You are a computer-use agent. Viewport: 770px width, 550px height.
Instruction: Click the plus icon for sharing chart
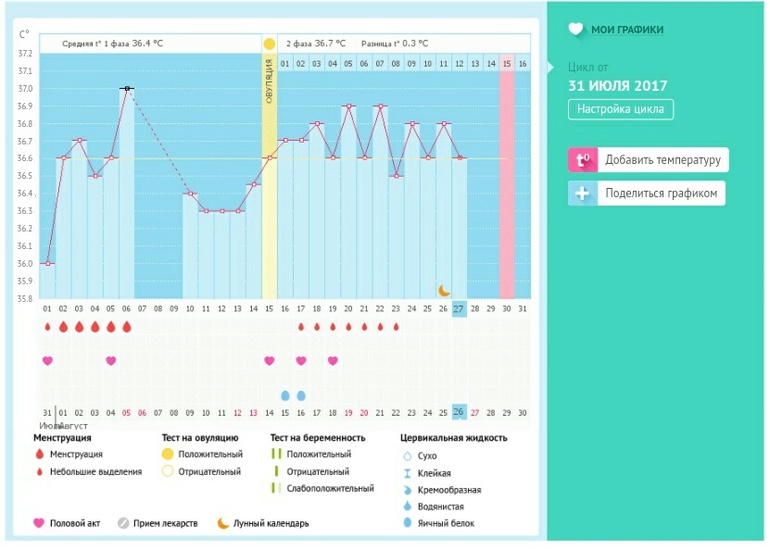coord(583,194)
